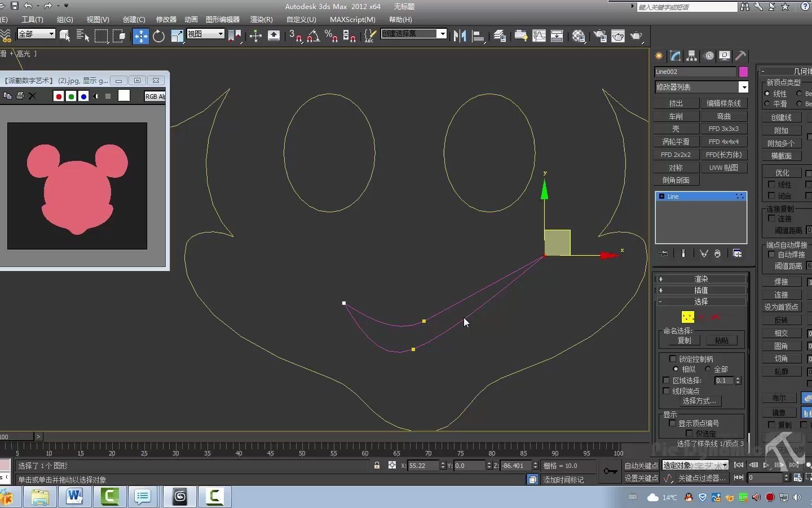This screenshot has width=812, height=508.
Task: Expand the 渲染 rollout
Action: pos(701,279)
